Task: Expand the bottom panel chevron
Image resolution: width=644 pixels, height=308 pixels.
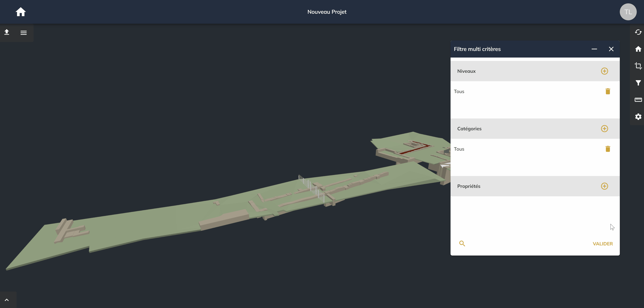Action: (x=7, y=300)
